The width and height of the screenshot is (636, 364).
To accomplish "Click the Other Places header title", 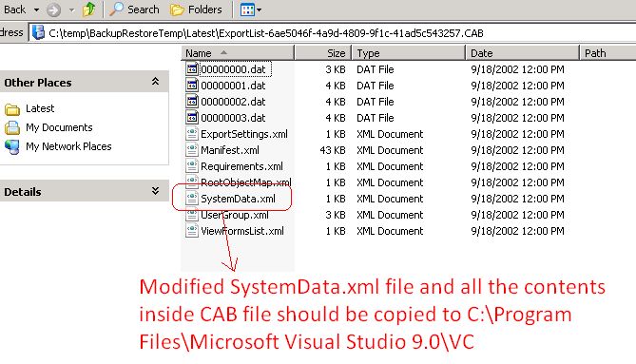I will 38,83.
